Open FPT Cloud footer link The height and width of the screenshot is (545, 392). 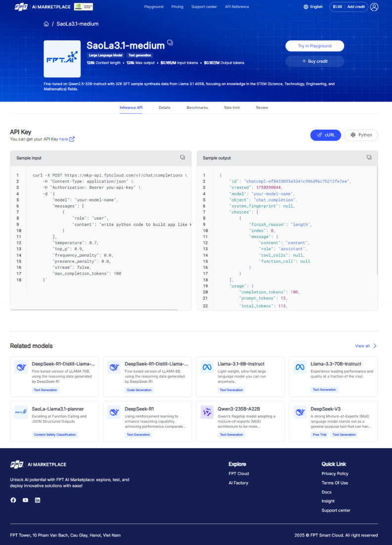tap(239, 474)
